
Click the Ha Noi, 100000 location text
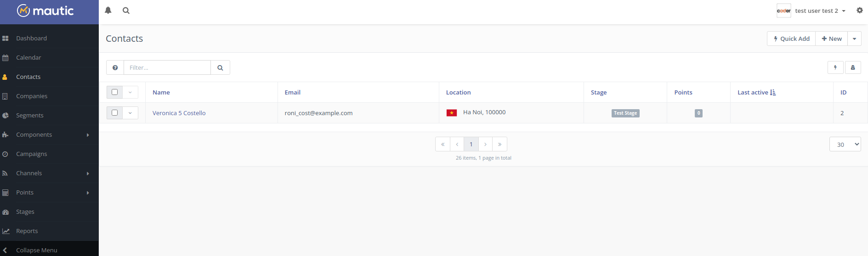[x=484, y=112]
